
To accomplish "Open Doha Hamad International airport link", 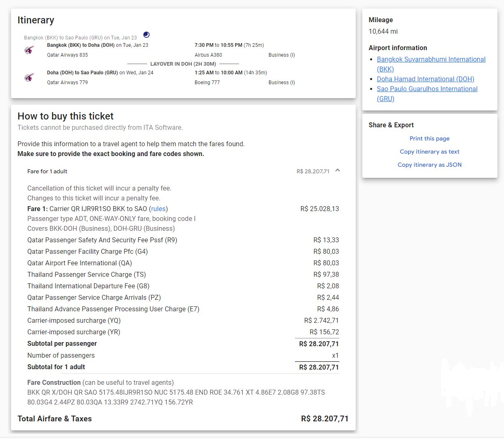I will pos(426,79).
